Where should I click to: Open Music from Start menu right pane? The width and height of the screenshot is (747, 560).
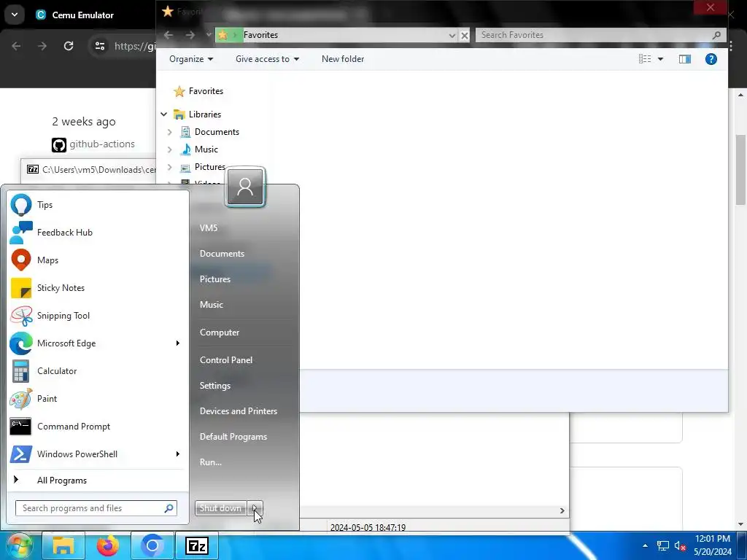212,305
